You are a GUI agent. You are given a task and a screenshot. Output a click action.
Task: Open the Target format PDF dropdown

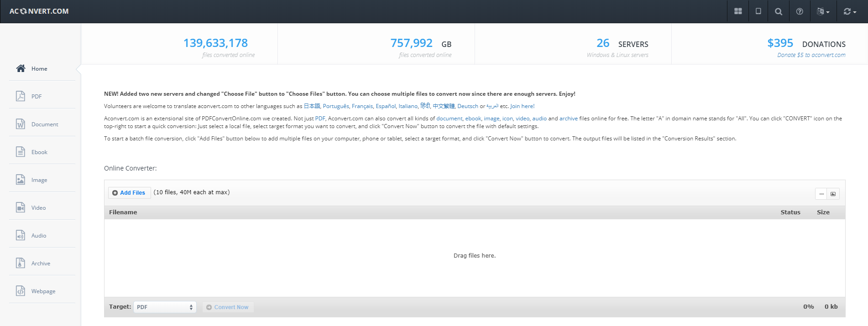165,307
